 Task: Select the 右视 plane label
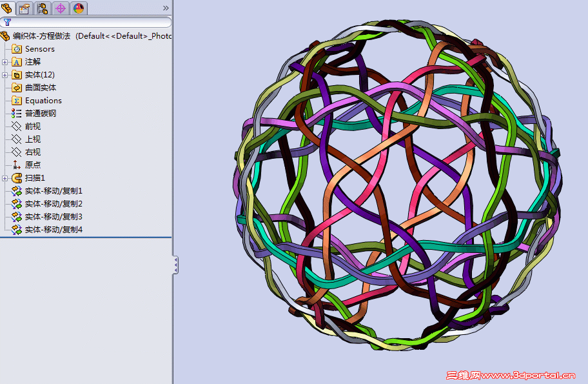click(x=33, y=152)
